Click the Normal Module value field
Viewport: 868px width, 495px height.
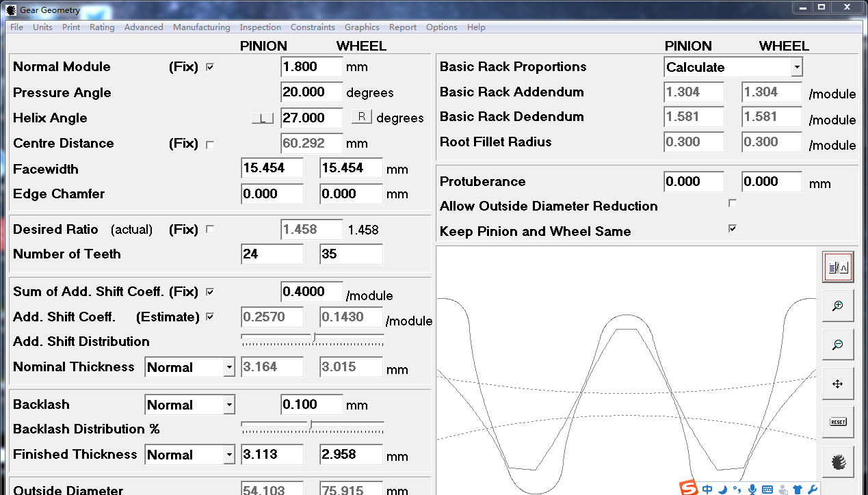[312, 67]
